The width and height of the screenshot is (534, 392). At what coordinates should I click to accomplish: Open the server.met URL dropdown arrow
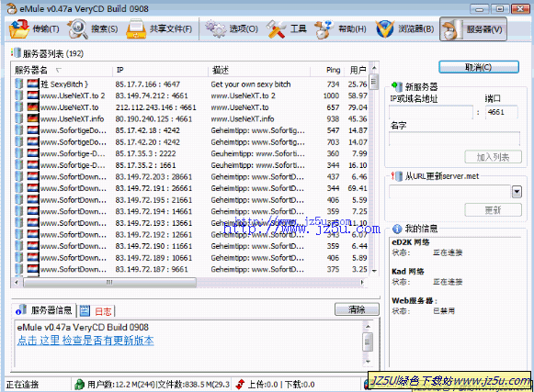click(x=517, y=192)
